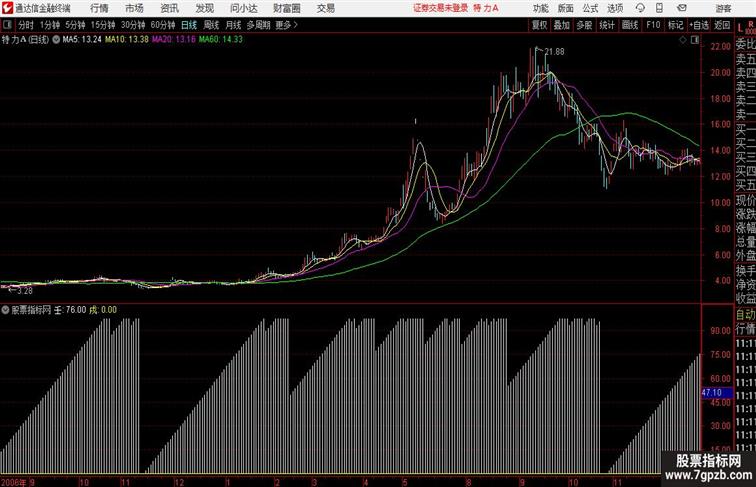Open the mail envelope icon
Screen dimensions: 756x487
(x=682, y=8)
